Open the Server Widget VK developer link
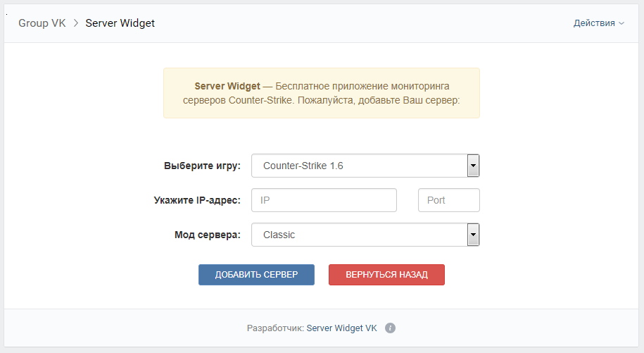Viewport: 644px width, 353px height. pos(342,328)
